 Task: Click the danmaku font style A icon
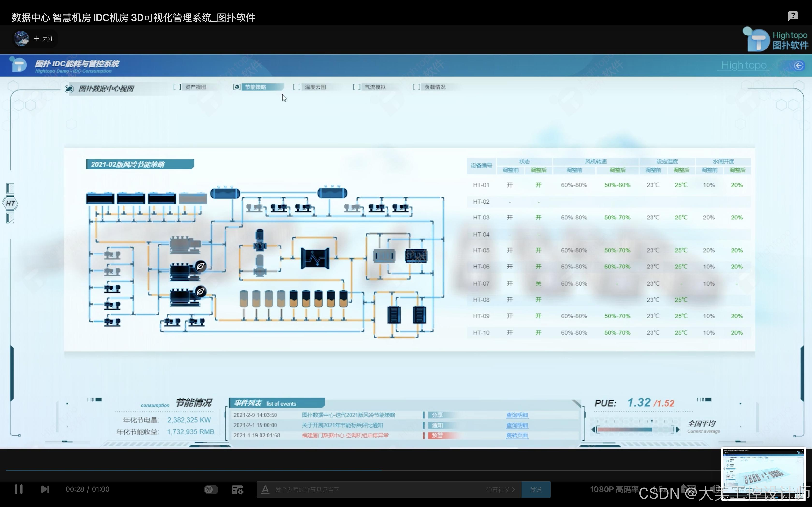click(265, 490)
